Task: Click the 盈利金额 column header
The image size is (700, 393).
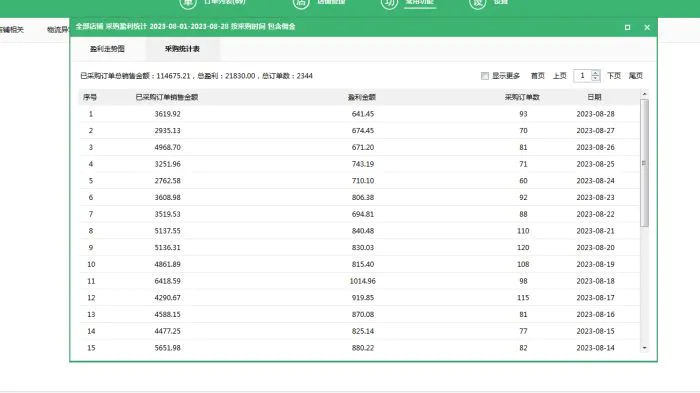Action: click(x=362, y=97)
